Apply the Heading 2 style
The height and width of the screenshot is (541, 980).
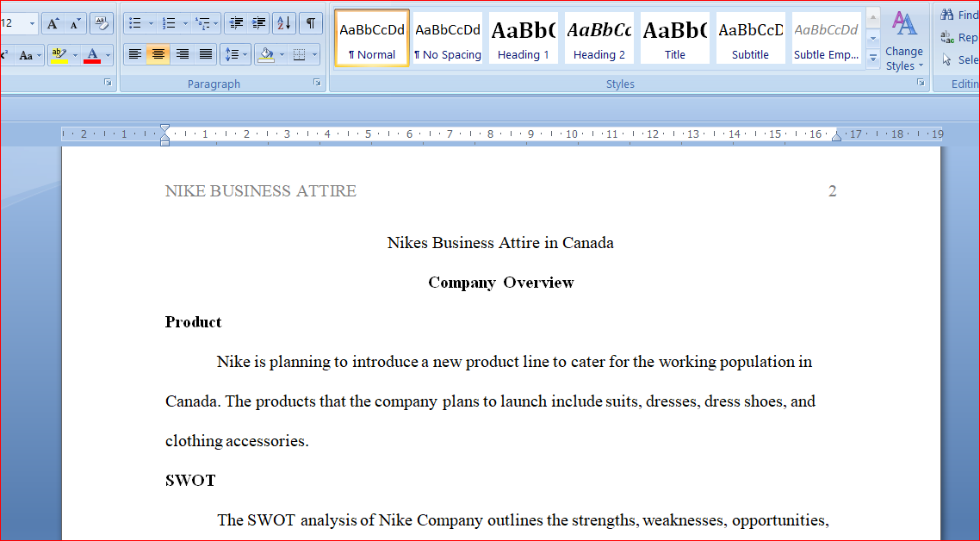point(599,38)
